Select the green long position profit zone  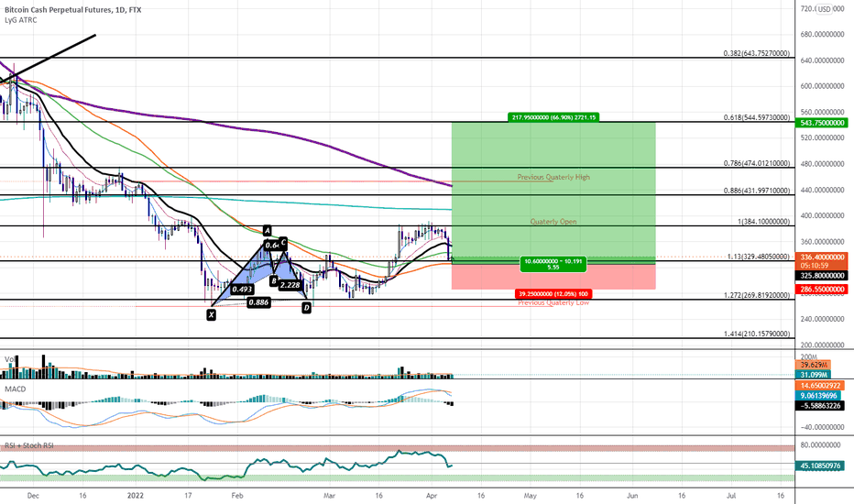553,191
